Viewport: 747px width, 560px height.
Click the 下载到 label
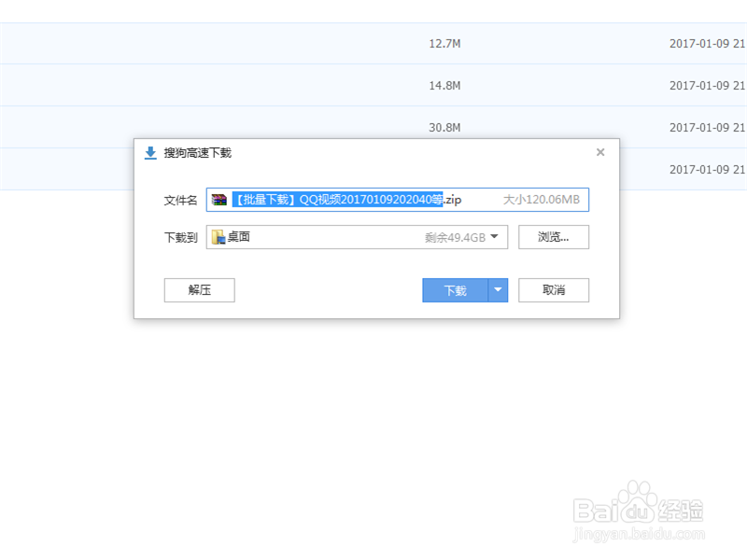(180, 237)
